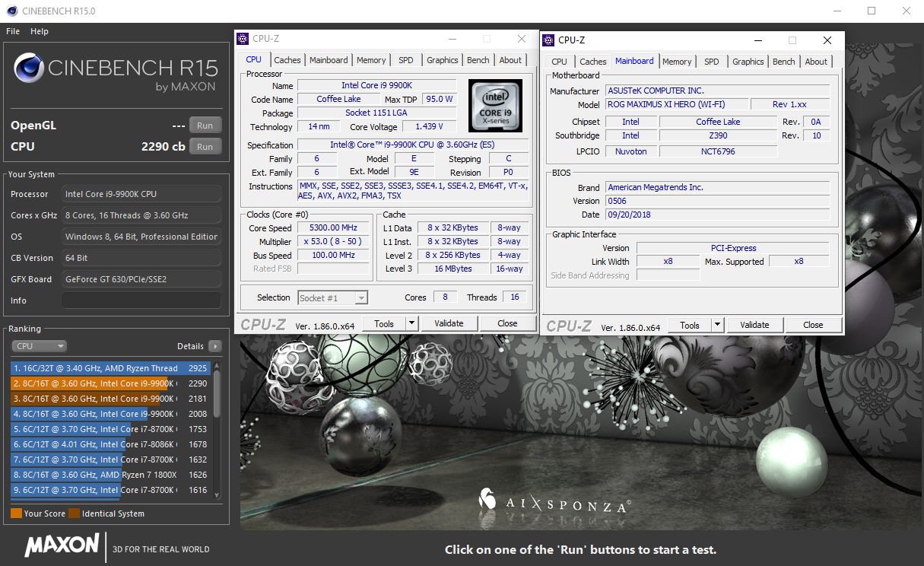Switch to Memory tab in left CPU-Z
This screenshot has width=924, height=566.
pos(371,60)
